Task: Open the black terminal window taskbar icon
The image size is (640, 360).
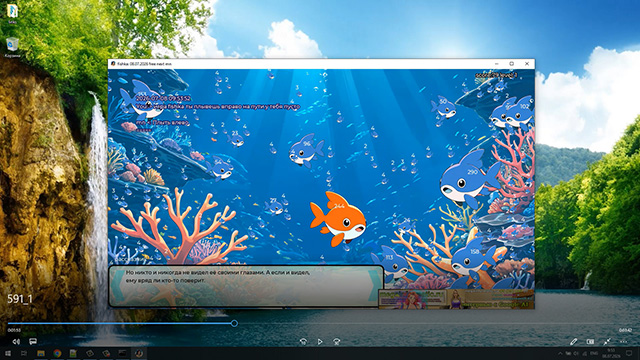Action: click(122, 353)
